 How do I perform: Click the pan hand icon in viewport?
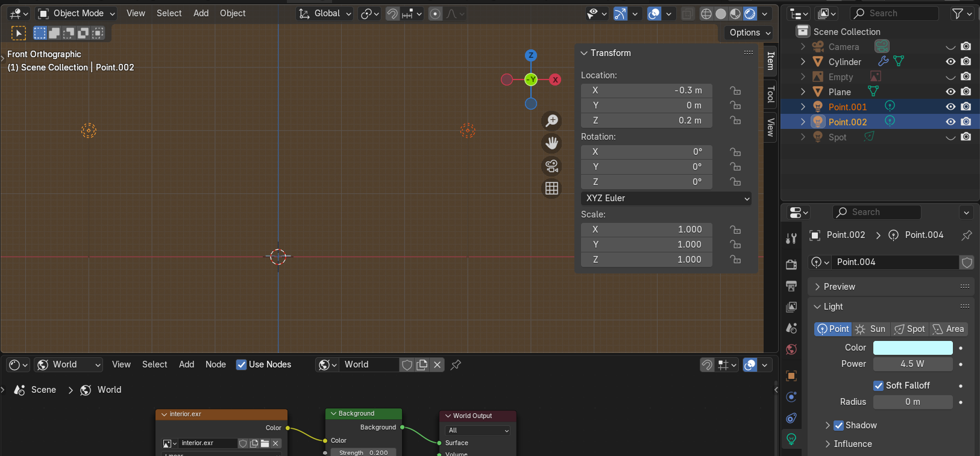[551, 143]
